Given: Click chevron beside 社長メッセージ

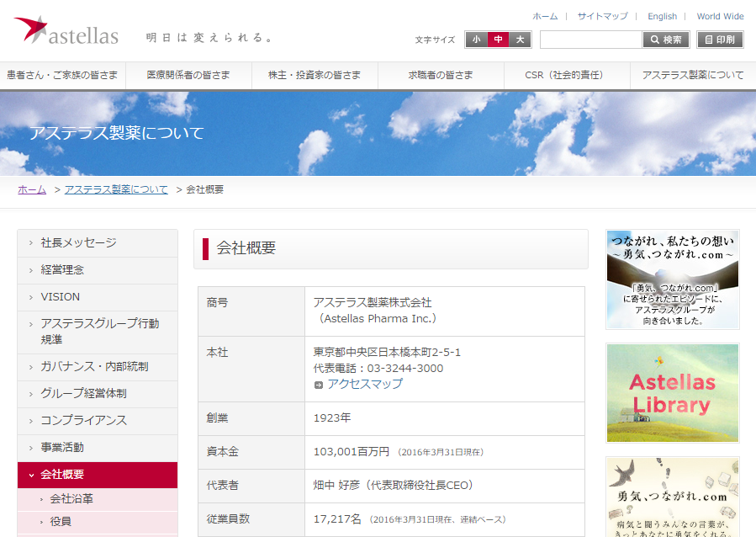Looking at the screenshot, I should tap(31, 243).
